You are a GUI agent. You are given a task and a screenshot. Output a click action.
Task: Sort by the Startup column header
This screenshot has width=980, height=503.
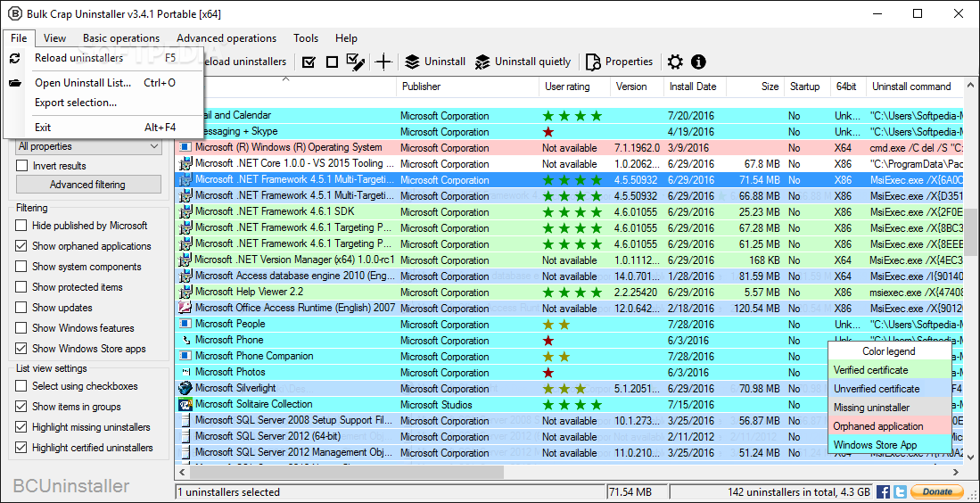[x=807, y=87]
